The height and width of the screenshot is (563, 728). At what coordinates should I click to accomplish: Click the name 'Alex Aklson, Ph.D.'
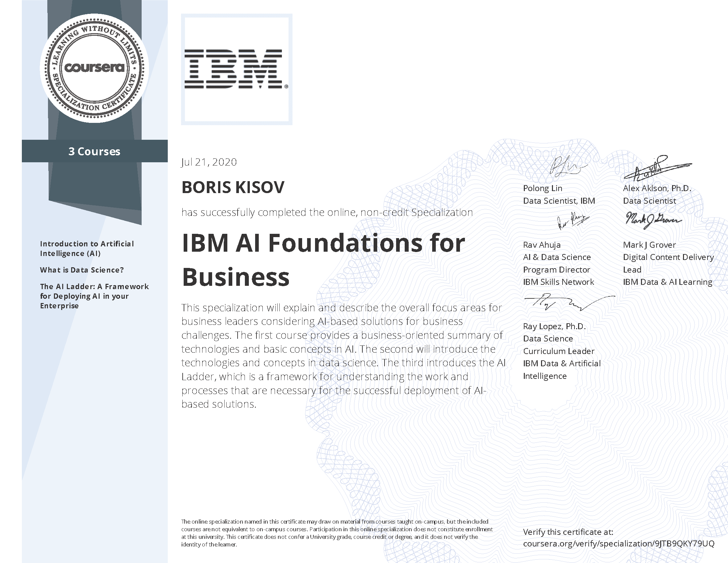click(657, 188)
